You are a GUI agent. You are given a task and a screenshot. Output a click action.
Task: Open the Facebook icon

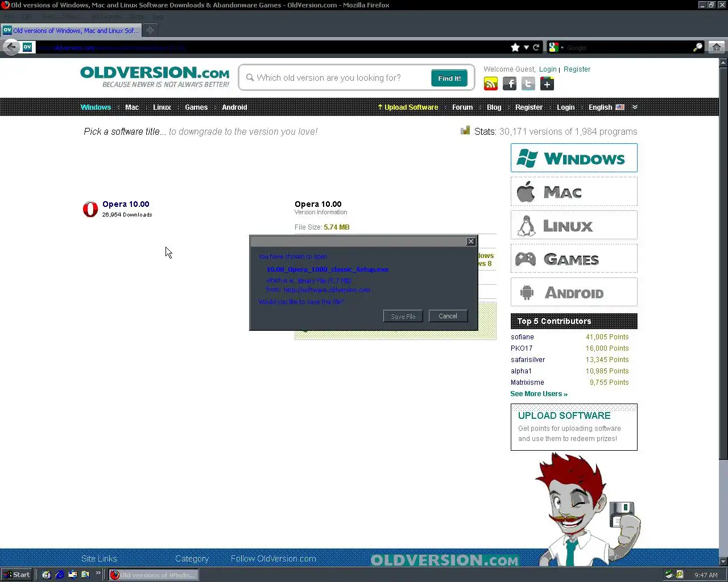510,84
